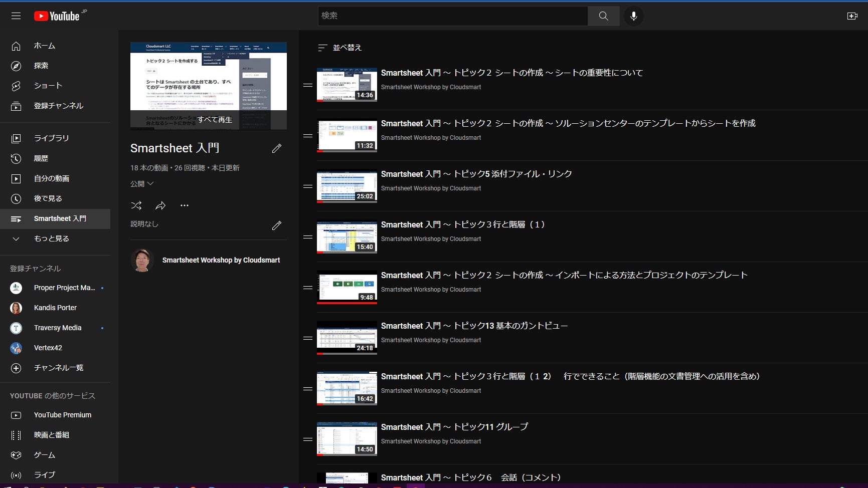This screenshot has width=868, height=488.
Task: Open the 公開 privacy dropdown
Action: click(142, 184)
